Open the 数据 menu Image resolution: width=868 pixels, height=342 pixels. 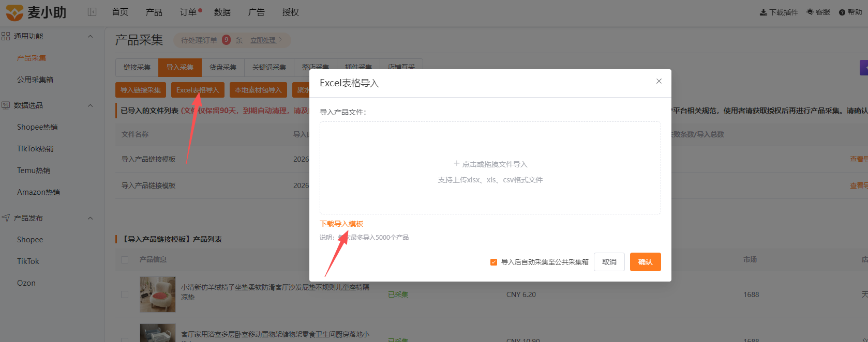(x=222, y=12)
